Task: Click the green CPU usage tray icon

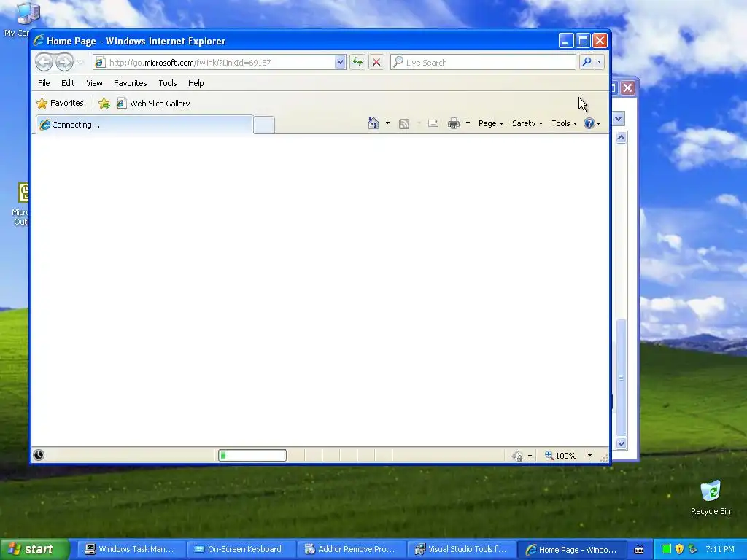Action: (x=667, y=549)
